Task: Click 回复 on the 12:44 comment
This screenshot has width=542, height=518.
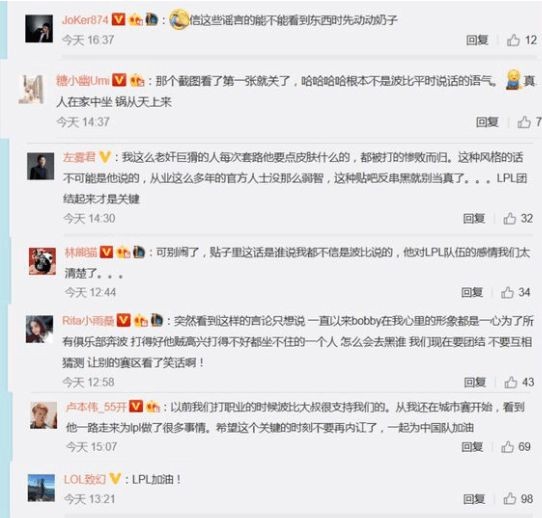Action: [472, 292]
